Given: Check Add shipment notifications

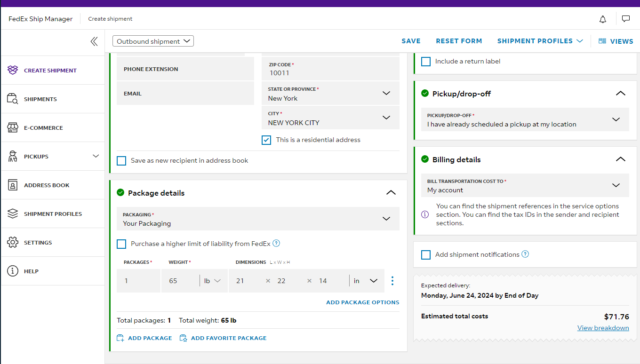Looking at the screenshot, I should (x=426, y=255).
